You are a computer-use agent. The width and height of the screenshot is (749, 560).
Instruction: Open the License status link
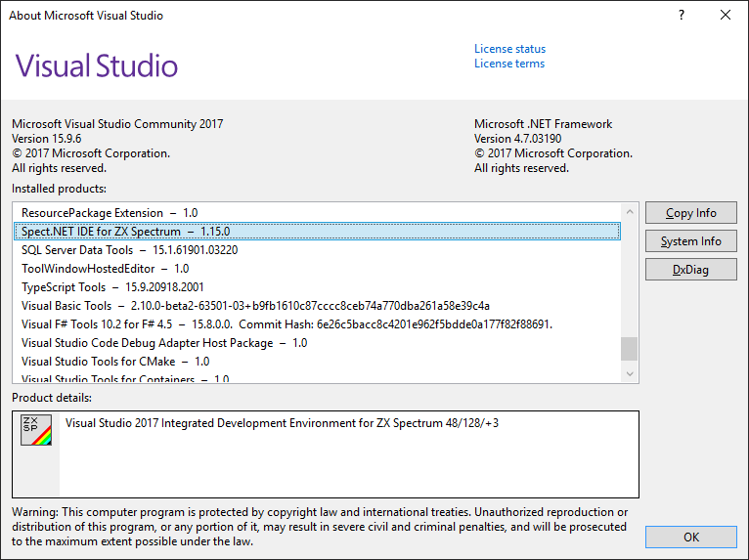point(509,49)
